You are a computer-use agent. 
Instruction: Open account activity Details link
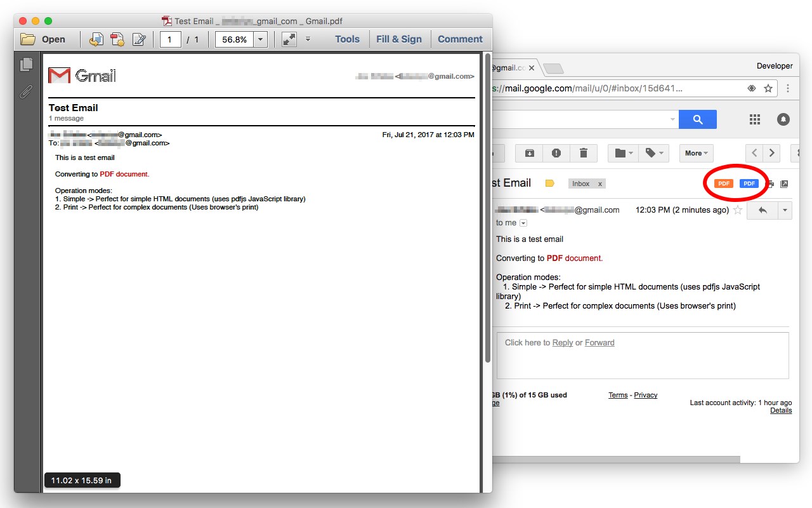click(781, 410)
